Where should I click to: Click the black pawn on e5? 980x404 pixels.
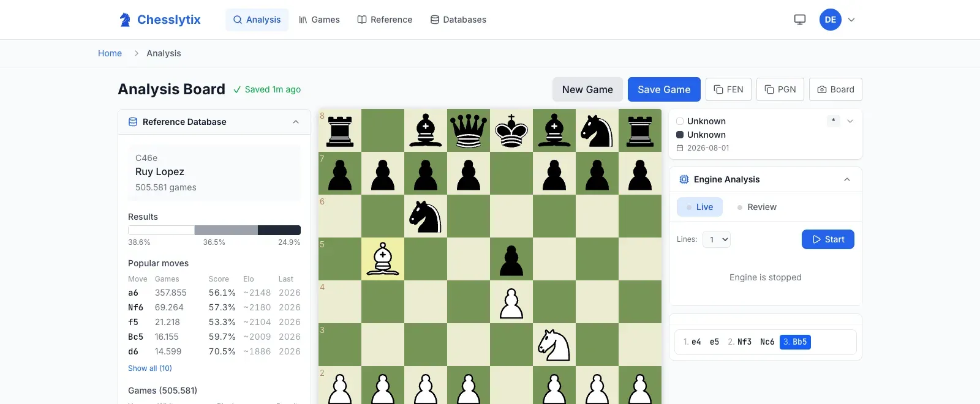coord(511,259)
